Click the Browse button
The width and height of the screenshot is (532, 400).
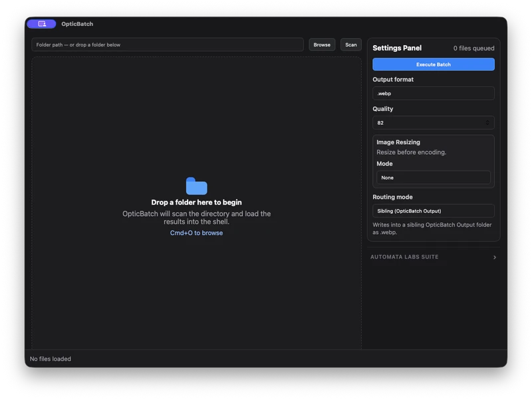(322, 45)
